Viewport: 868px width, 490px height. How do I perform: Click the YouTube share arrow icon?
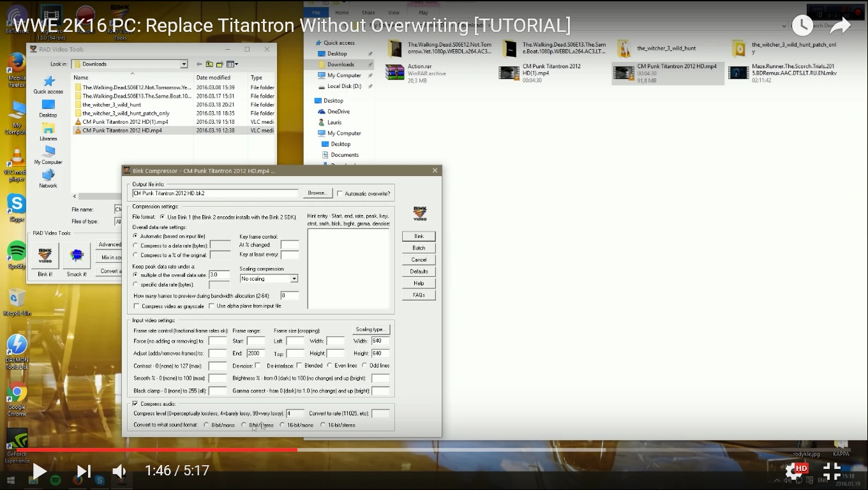pos(841,26)
